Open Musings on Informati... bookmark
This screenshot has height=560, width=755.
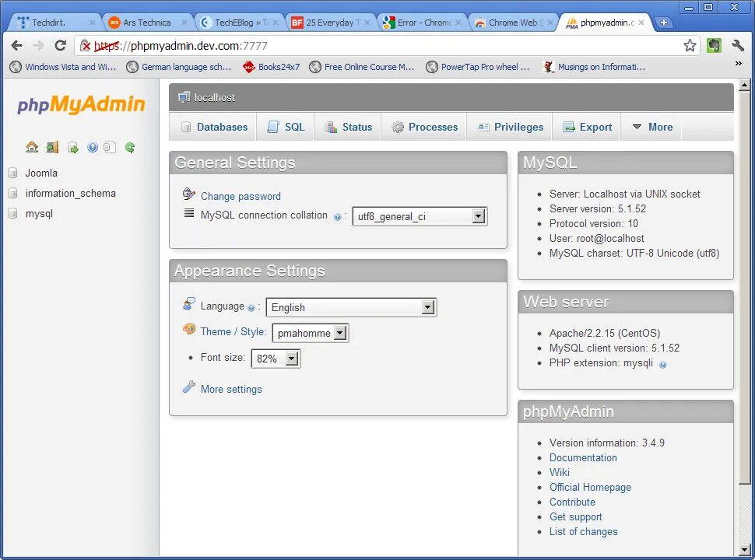594,67
